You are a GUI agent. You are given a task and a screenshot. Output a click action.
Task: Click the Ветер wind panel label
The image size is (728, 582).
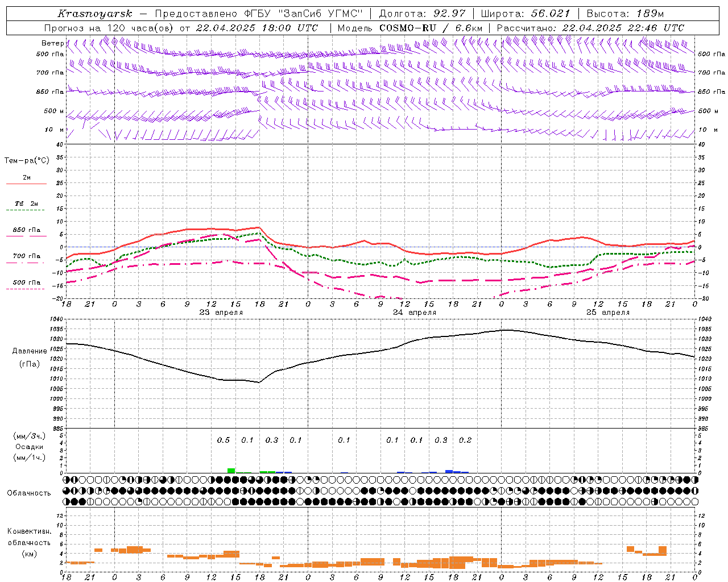coord(52,43)
